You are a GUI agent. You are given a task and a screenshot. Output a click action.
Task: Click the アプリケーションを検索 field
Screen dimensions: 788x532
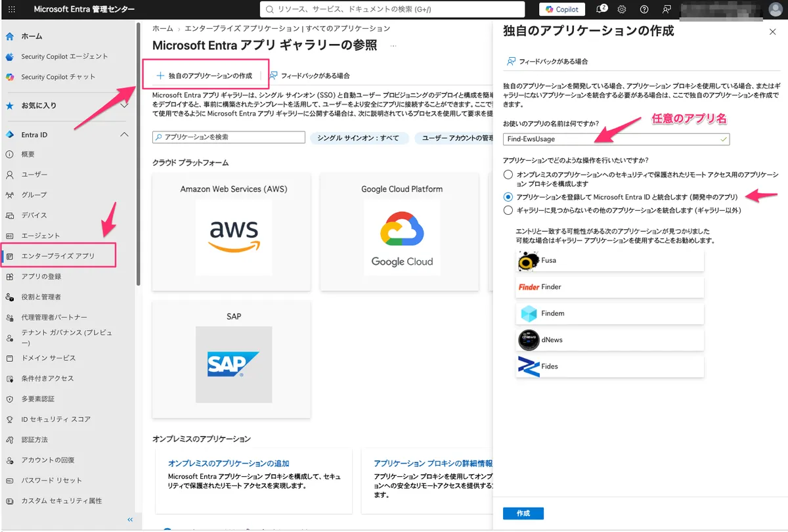pyautogui.click(x=229, y=137)
